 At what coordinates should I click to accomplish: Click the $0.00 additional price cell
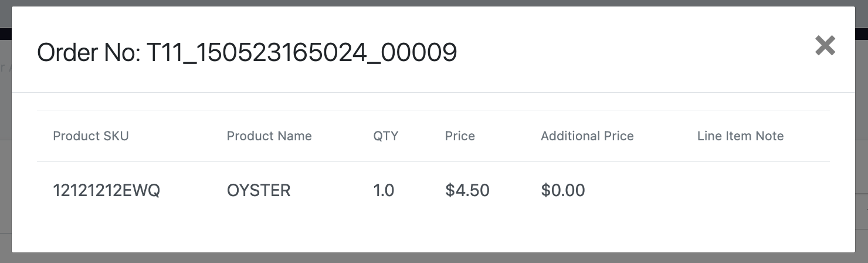pyautogui.click(x=563, y=190)
